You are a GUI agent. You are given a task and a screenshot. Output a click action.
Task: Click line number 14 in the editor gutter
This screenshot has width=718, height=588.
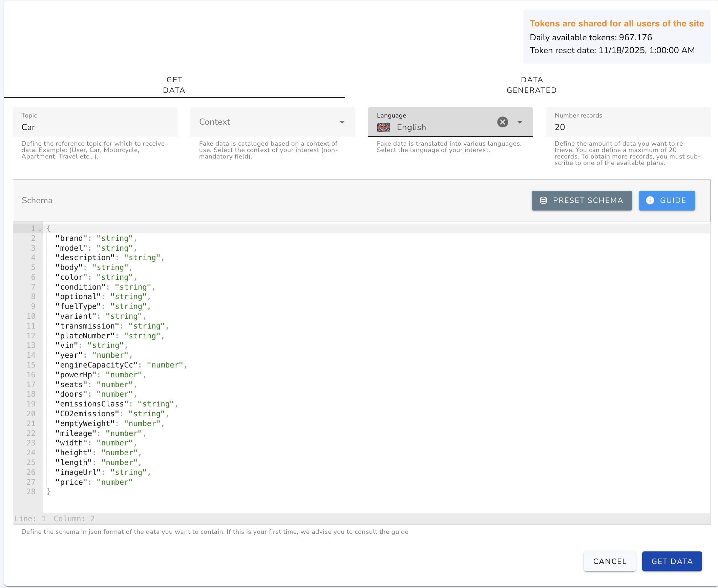pos(31,355)
